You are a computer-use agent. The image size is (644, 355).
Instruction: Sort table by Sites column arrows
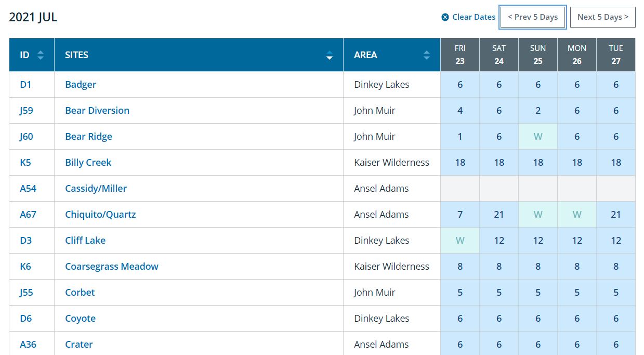(330, 55)
